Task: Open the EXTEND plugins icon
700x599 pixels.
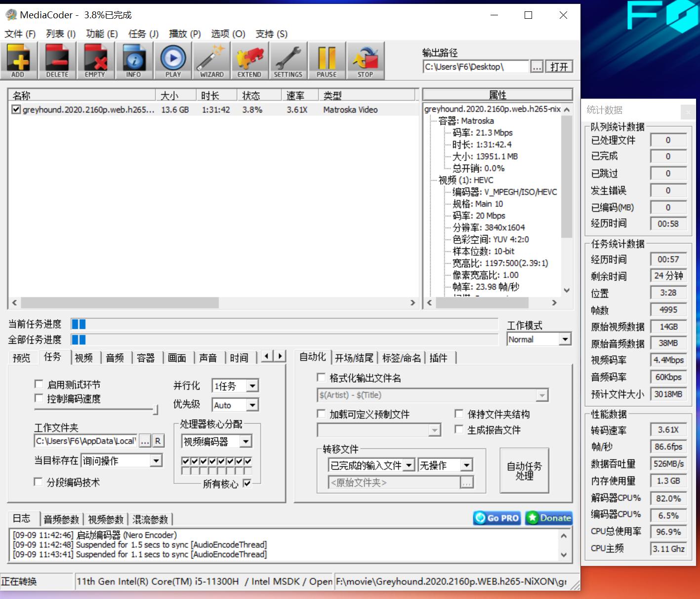Action: 249,60
